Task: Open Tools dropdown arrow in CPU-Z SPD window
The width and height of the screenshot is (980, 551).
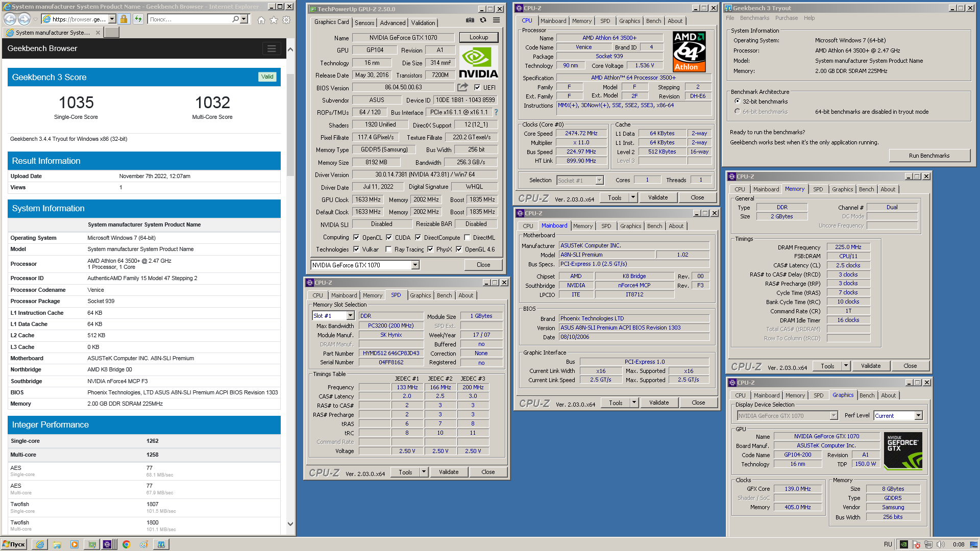Action: (424, 472)
